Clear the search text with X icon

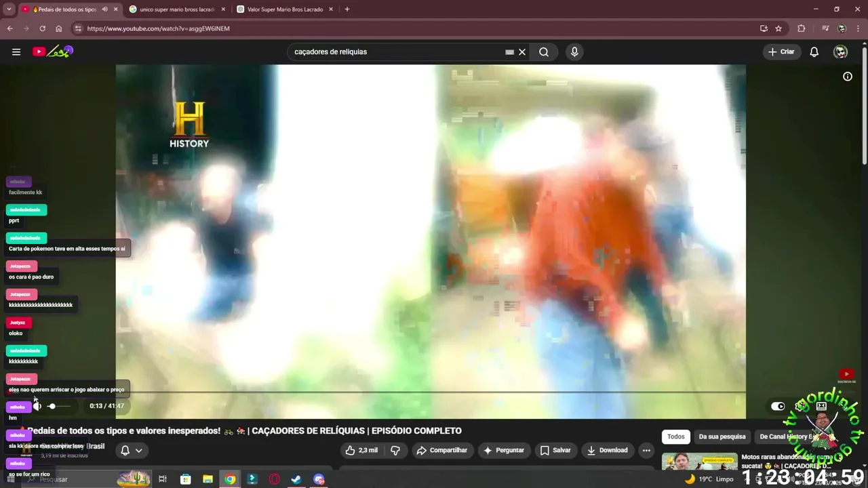[x=522, y=52]
